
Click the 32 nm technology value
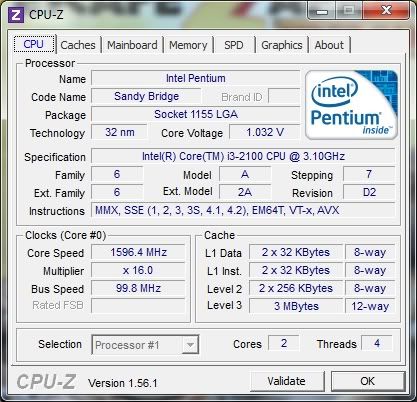pyautogui.click(x=119, y=132)
